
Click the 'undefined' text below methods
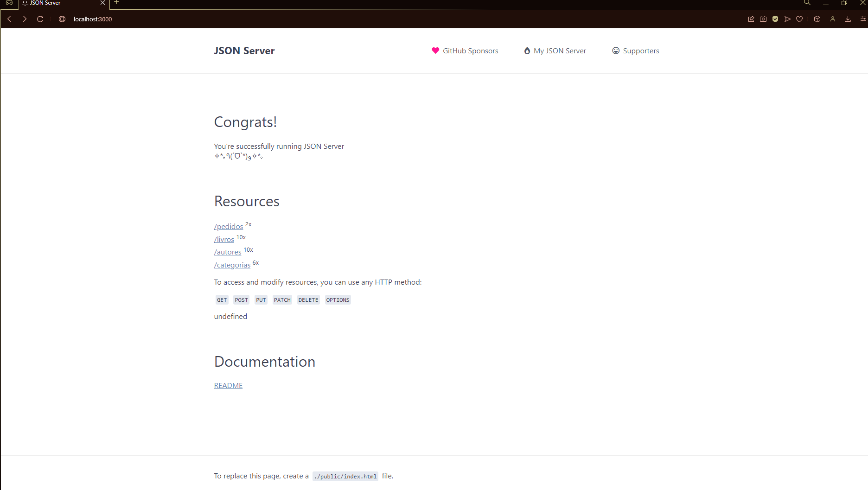[230, 316]
